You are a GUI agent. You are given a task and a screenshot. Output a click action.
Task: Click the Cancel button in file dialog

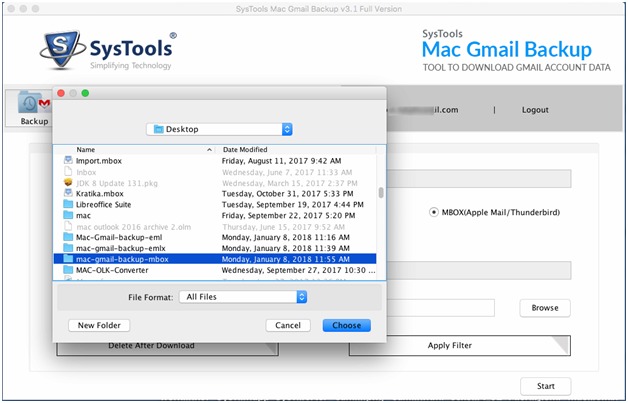(x=288, y=325)
